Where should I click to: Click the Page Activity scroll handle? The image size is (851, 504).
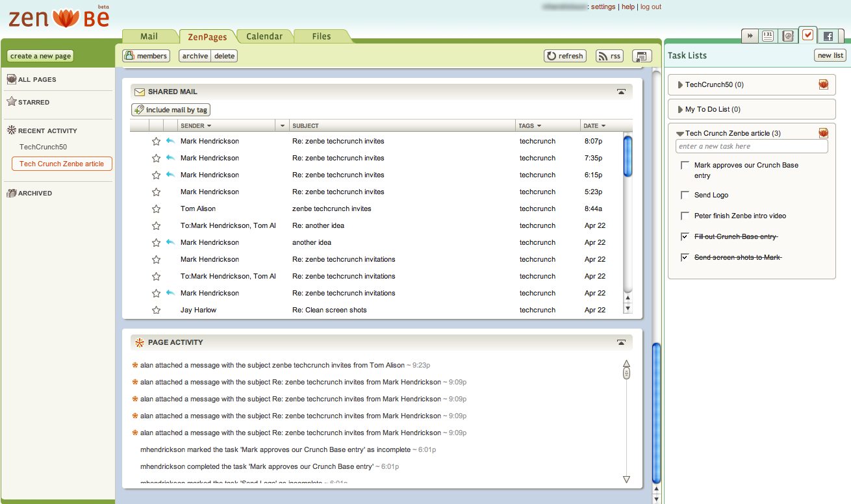click(626, 373)
